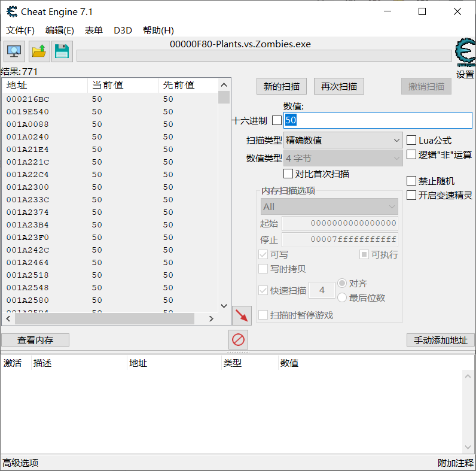The height and width of the screenshot is (471, 476).
Task: Check 扫描时暂停游戏 checkbox
Action: (x=263, y=315)
